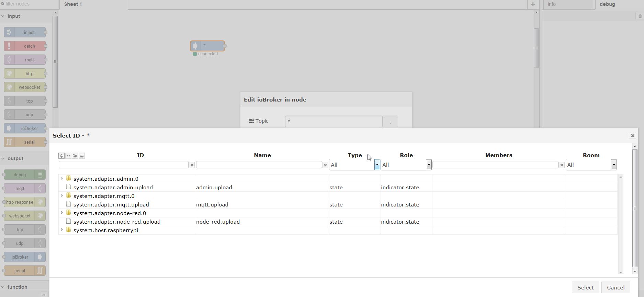Pick the mqtt output node

[x=25, y=188]
